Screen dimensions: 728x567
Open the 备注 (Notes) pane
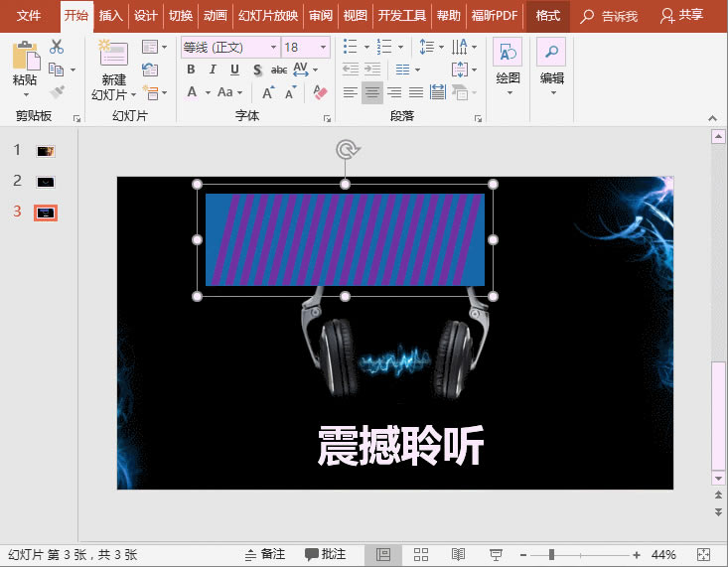tap(265, 554)
